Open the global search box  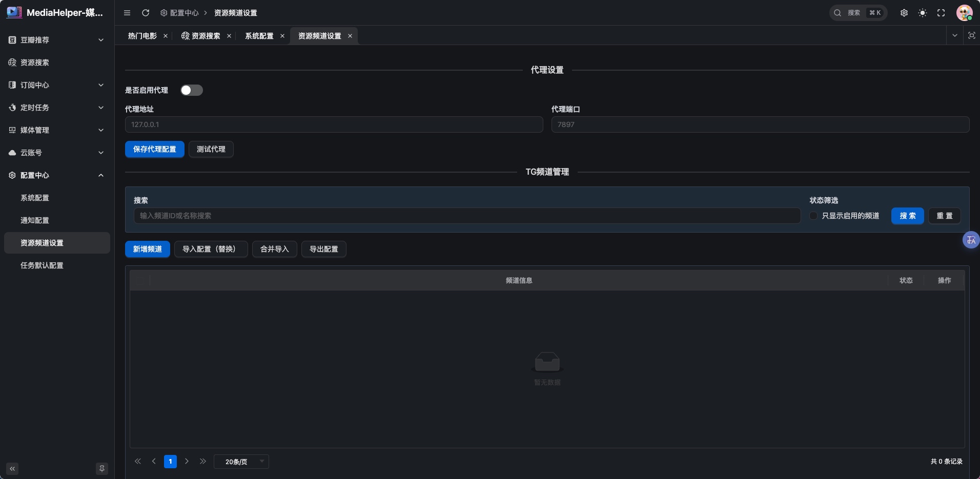[858, 13]
